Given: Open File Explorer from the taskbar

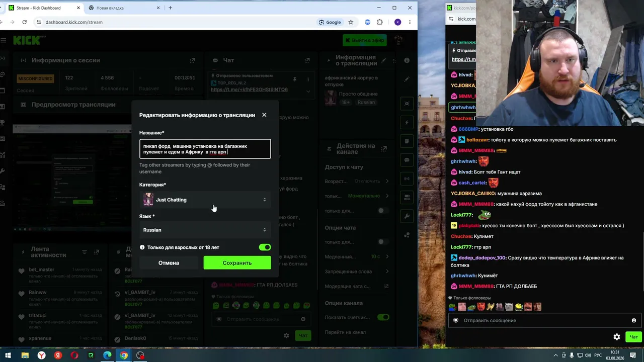Looking at the screenshot, I should point(25,355).
